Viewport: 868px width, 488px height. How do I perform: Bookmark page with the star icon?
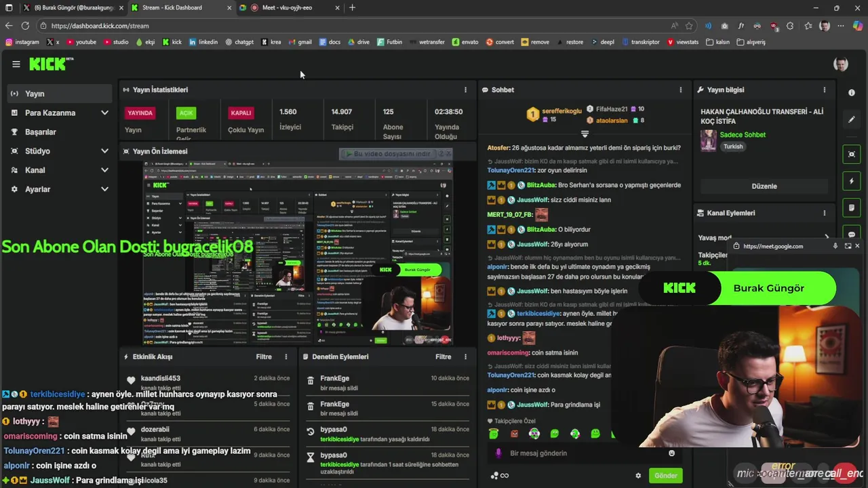[x=689, y=26]
